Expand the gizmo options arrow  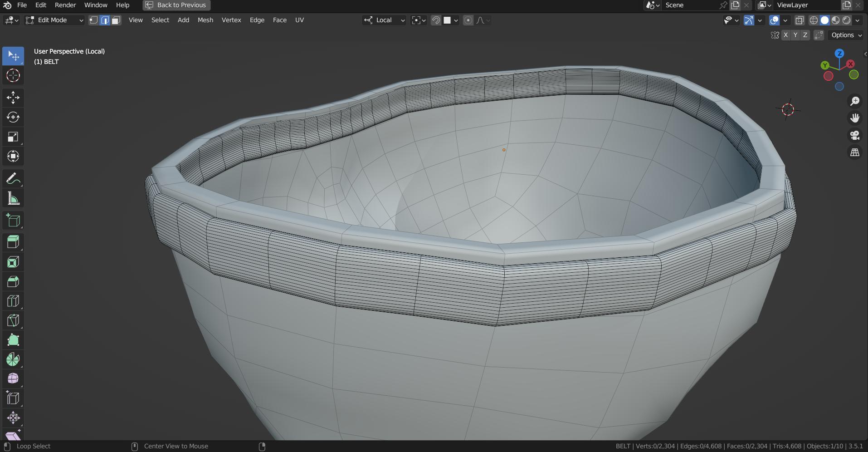click(x=760, y=20)
